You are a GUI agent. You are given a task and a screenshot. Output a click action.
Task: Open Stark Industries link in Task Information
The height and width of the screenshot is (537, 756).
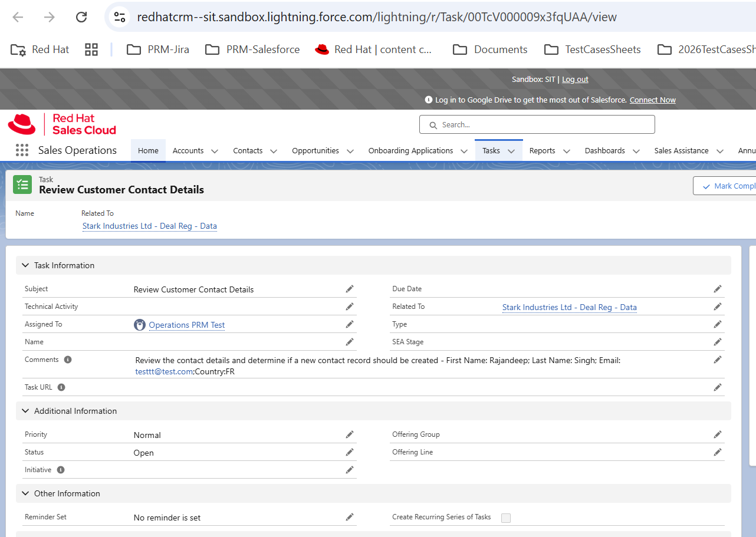coord(570,307)
